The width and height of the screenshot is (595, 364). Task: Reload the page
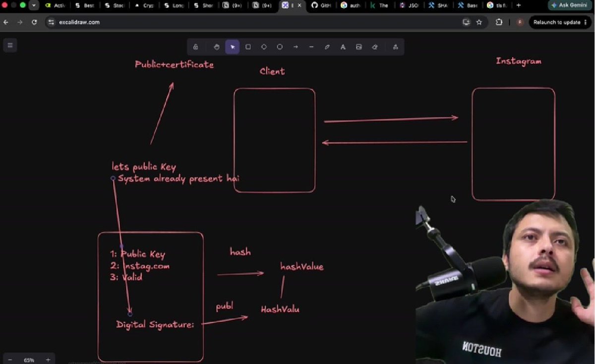pos(34,22)
